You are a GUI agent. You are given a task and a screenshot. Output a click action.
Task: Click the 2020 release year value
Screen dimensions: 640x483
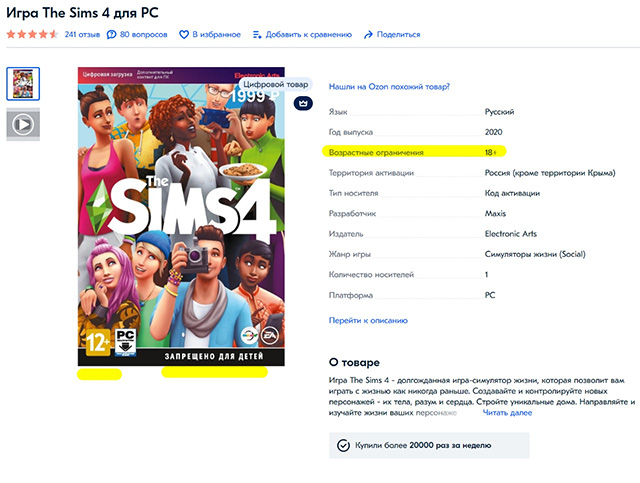(x=493, y=132)
